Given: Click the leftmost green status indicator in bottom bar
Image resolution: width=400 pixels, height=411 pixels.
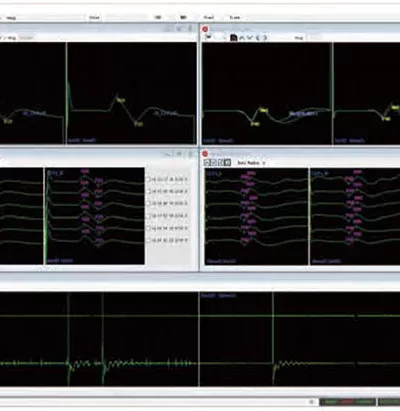Looking at the screenshot, I should point(331,402).
